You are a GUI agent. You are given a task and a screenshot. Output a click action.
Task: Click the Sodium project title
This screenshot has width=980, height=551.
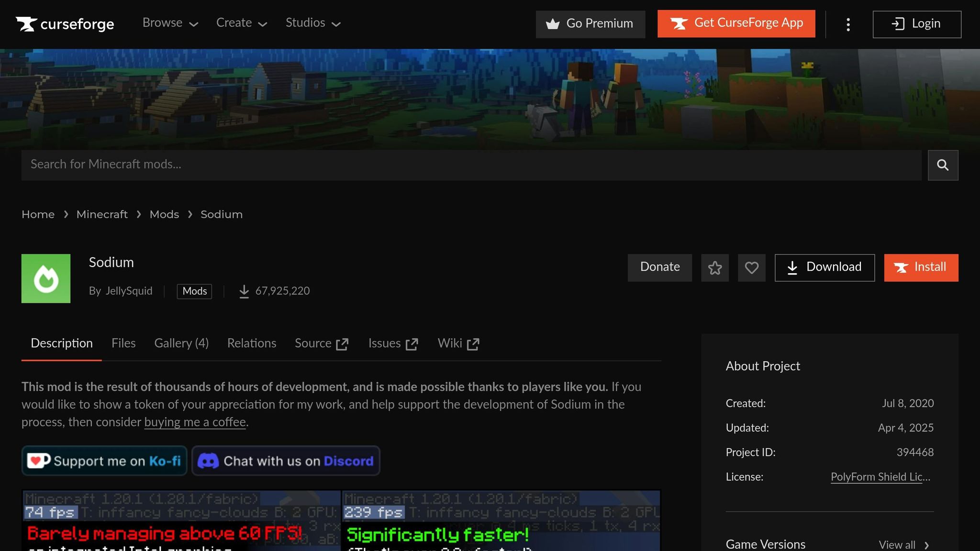pyautogui.click(x=111, y=262)
